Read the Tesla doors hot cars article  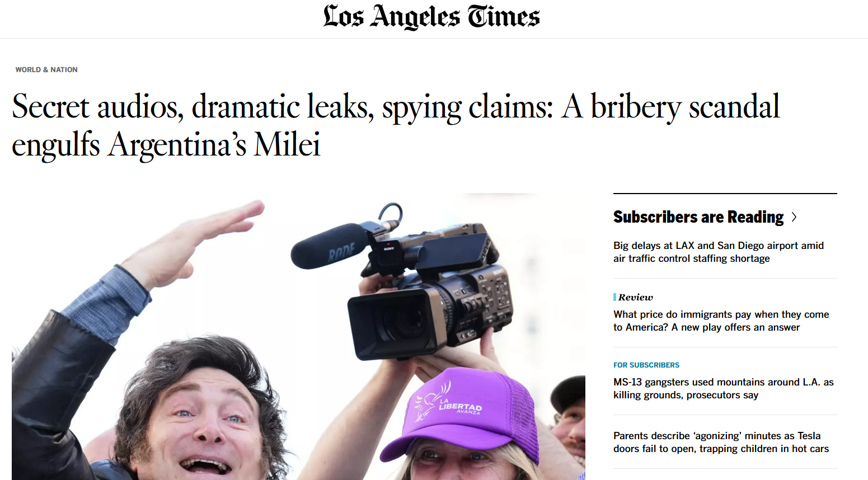tap(721, 442)
